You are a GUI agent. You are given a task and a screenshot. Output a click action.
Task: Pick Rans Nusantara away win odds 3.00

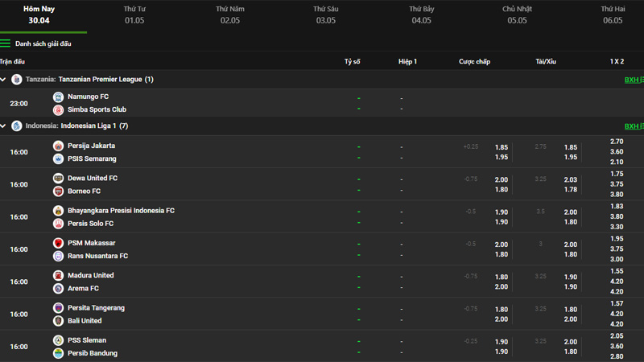click(x=617, y=259)
